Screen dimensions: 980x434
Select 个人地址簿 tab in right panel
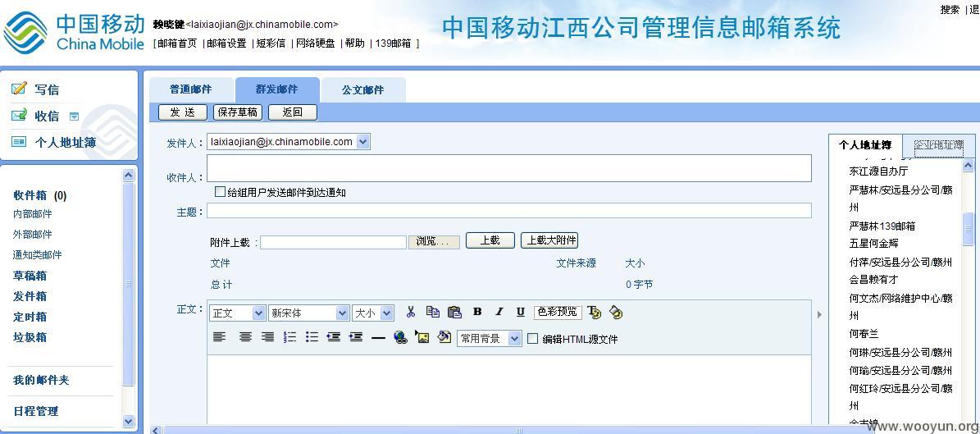(x=865, y=145)
